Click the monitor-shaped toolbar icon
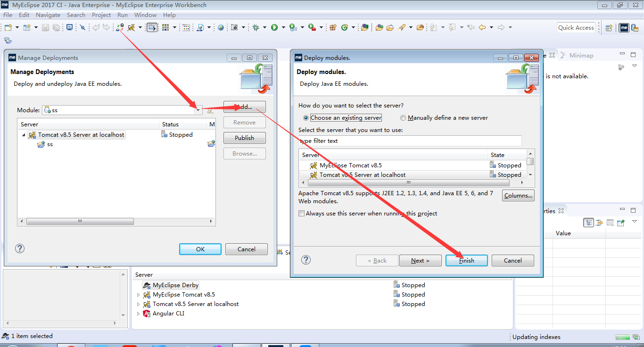The image size is (644, 347). tap(69, 27)
